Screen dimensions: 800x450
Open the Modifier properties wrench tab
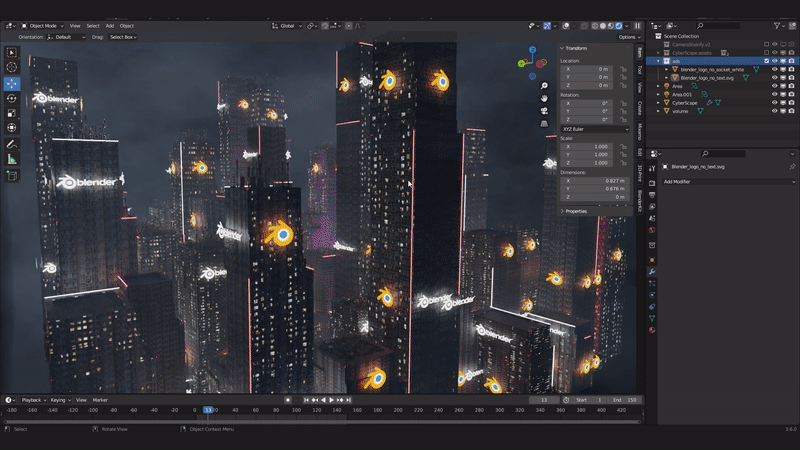coord(652,271)
